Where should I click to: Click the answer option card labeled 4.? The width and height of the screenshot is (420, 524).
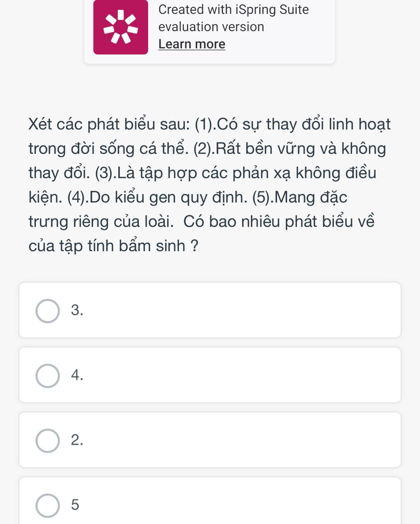click(x=210, y=375)
